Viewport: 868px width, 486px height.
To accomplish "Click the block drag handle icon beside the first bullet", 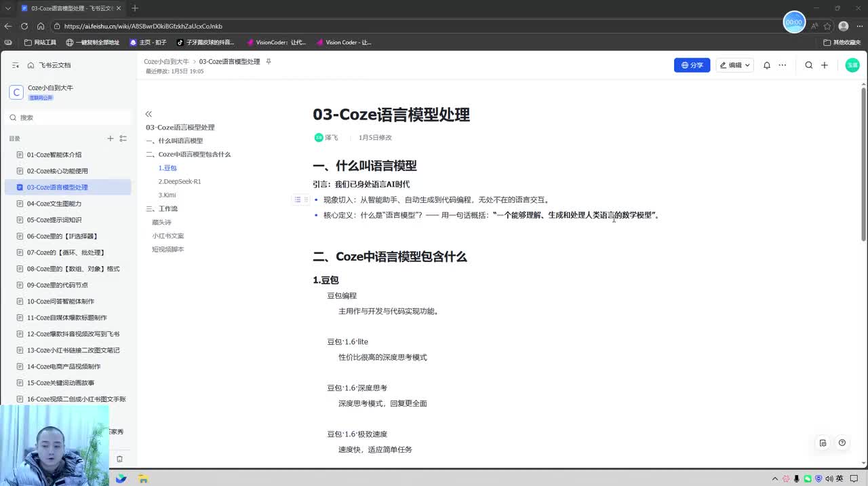I will point(306,200).
